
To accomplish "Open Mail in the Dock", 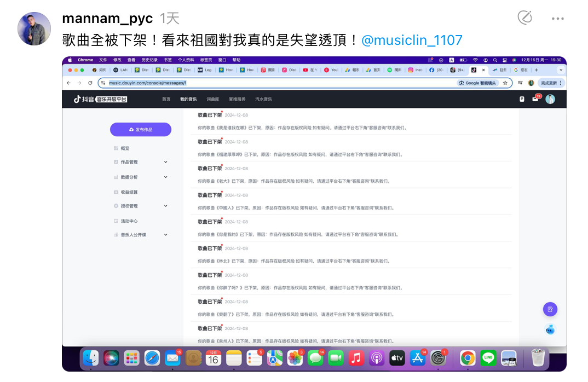I will 172,358.
